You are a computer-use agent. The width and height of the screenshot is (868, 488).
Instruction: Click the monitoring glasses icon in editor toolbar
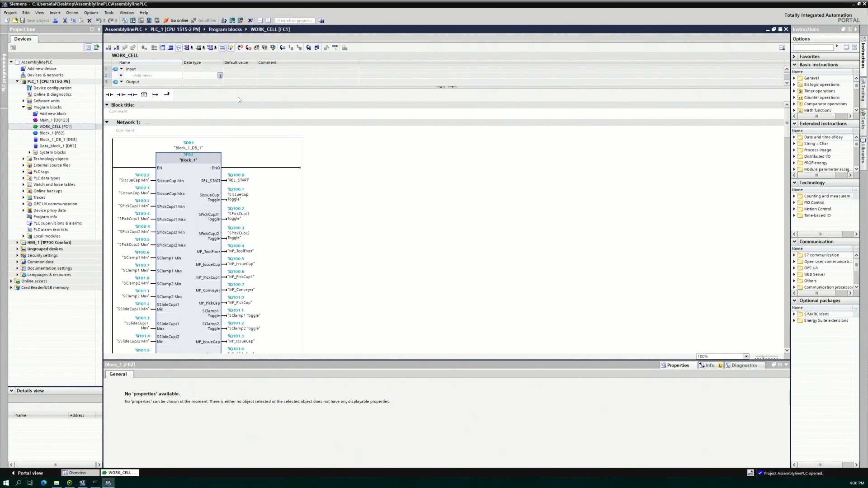tap(335, 47)
